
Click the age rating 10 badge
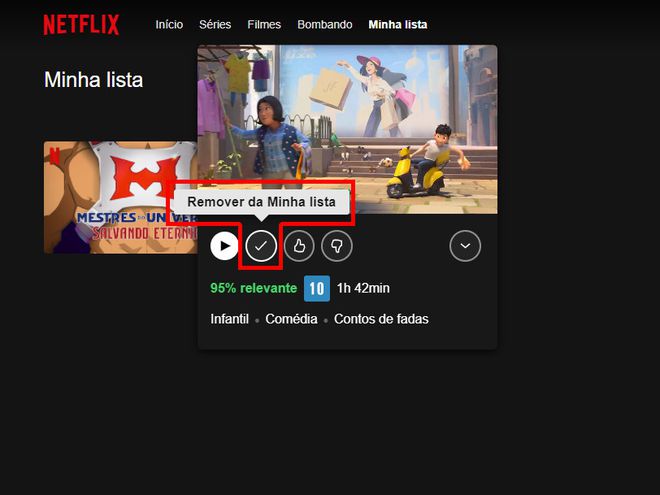pos(317,288)
